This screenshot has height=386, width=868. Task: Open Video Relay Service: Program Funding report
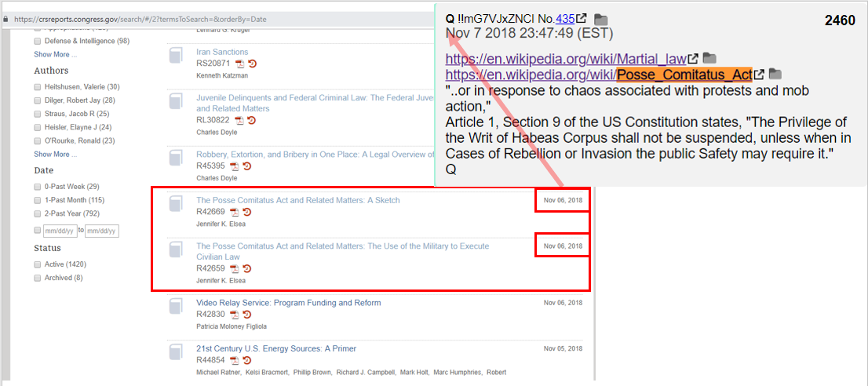click(x=288, y=303)
